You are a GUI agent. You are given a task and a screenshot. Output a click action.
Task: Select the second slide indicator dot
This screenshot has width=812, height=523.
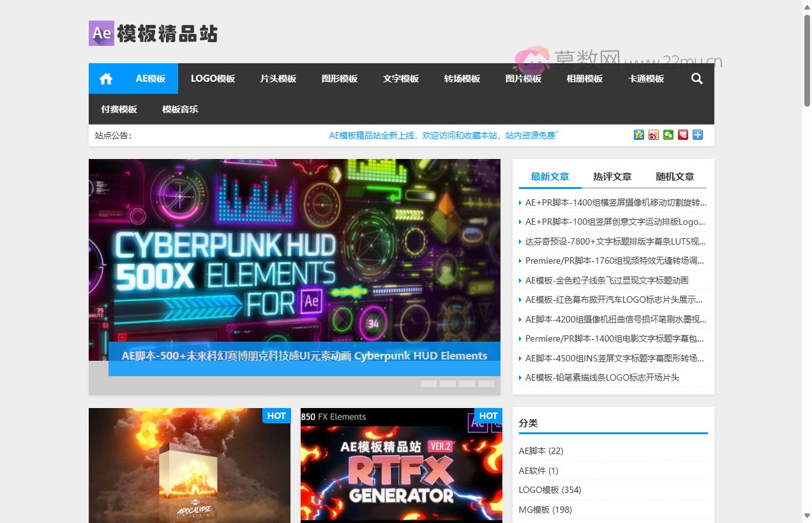click(x=447, y=383)
